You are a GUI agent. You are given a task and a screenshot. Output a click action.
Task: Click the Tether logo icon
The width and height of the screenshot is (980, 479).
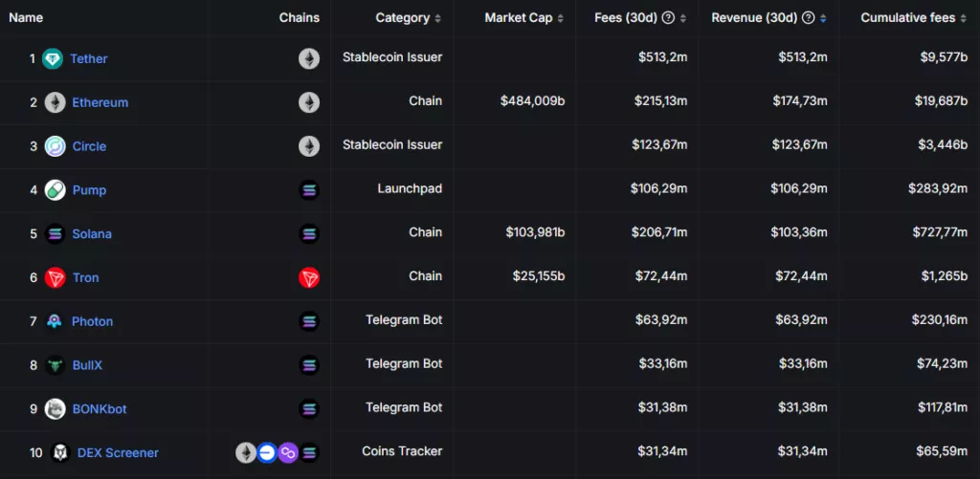[x=53, y=58]
